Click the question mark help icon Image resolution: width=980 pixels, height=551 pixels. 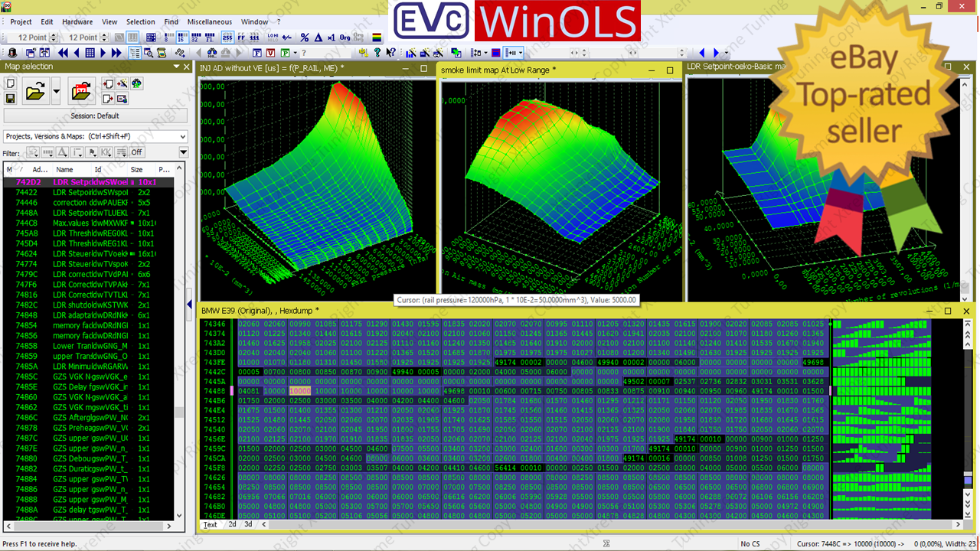click(x=377, y=53)
